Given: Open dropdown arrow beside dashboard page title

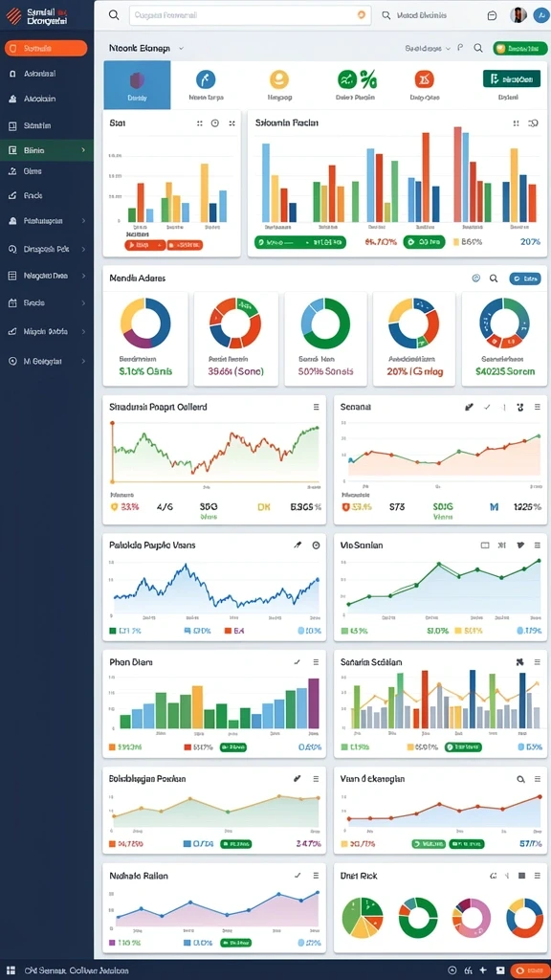Looking at the screenshot, I should 181,48.
